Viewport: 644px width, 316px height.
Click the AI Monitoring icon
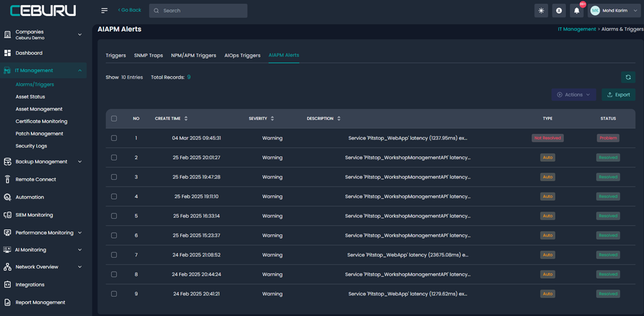tap(7, 250)
